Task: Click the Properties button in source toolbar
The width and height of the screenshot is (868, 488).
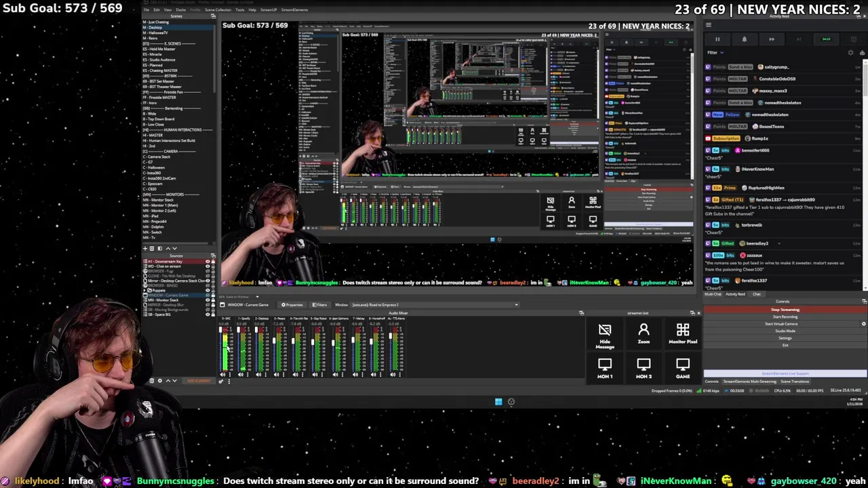Action: tap(292, 304)
